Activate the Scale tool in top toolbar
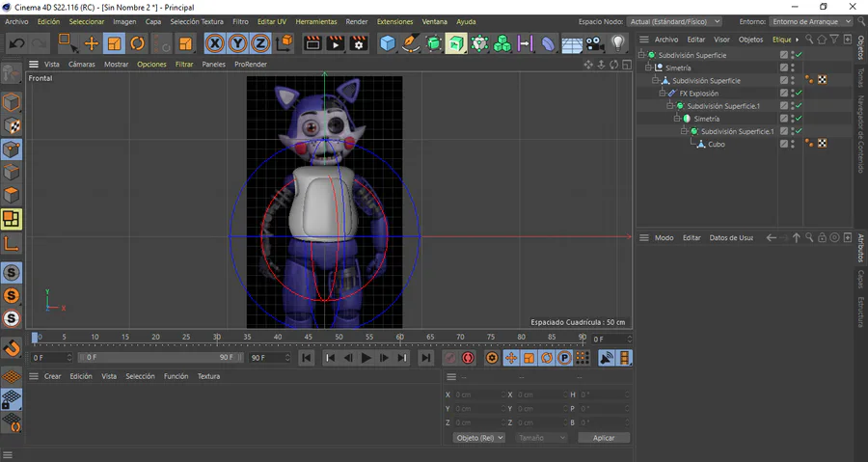Screen dimensions: 868x462 114,43
